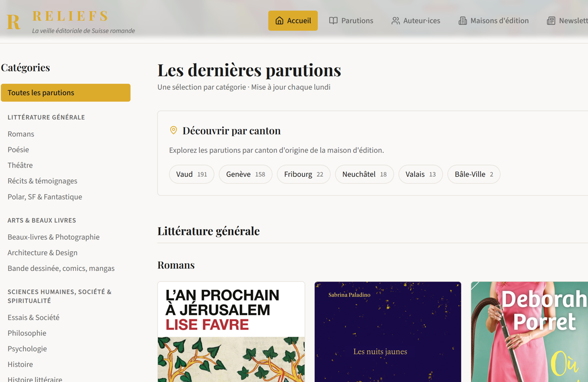
Task: Open the Parutions menu item
Action: click(x=351, y=20)
